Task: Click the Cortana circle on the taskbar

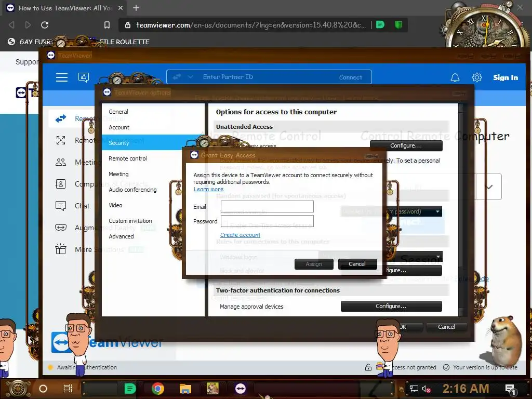Action: pyautogui.click(x=43, y=389)
